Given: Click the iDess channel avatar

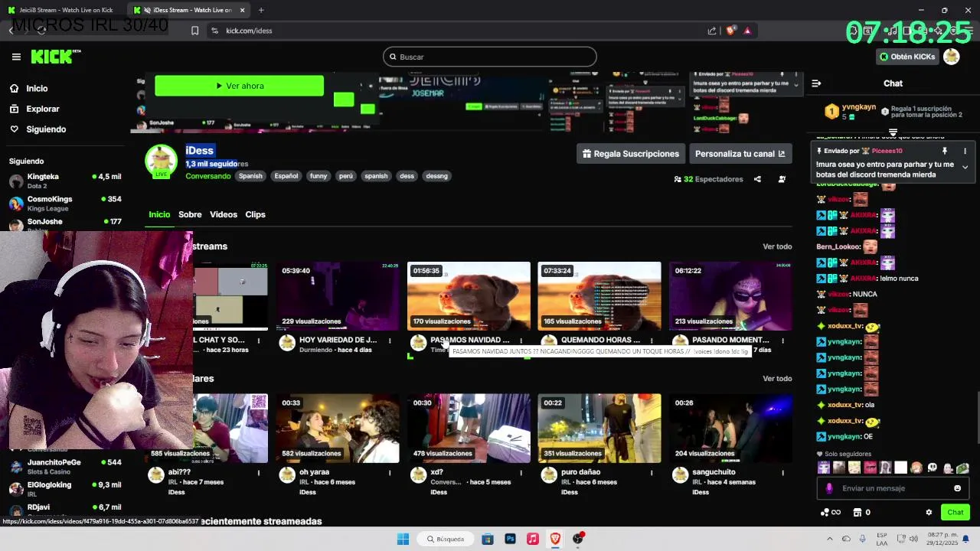Looking at the screenshot, I should (162, 159).
